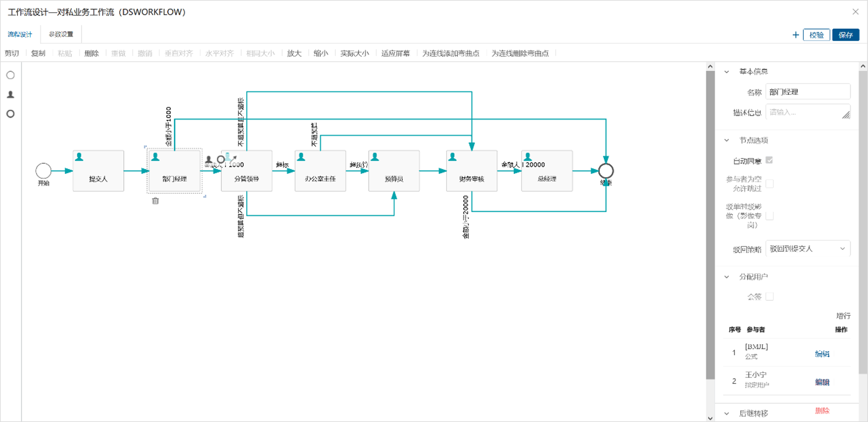Click the 开始 start event node
Screen dimensions: 868x422
coord(44,171)
